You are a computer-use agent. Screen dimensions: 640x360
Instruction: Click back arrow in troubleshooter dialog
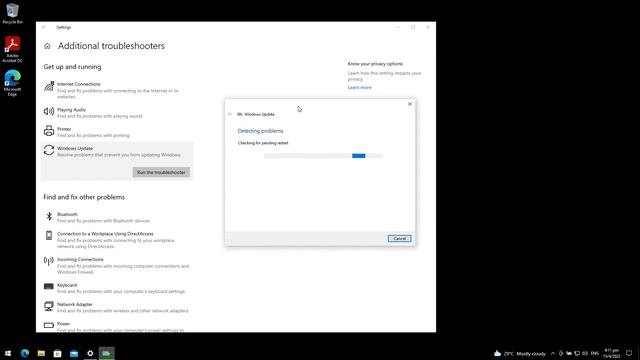pyautogui.click(x=230, y=114)
